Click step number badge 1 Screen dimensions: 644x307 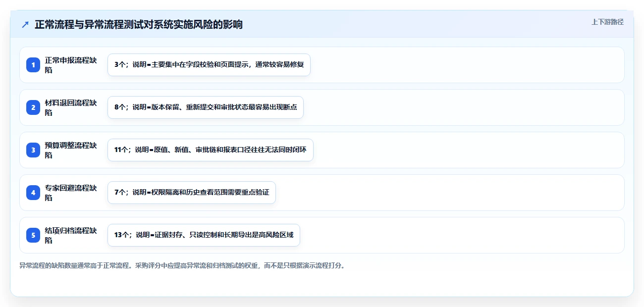pos(33,65)
